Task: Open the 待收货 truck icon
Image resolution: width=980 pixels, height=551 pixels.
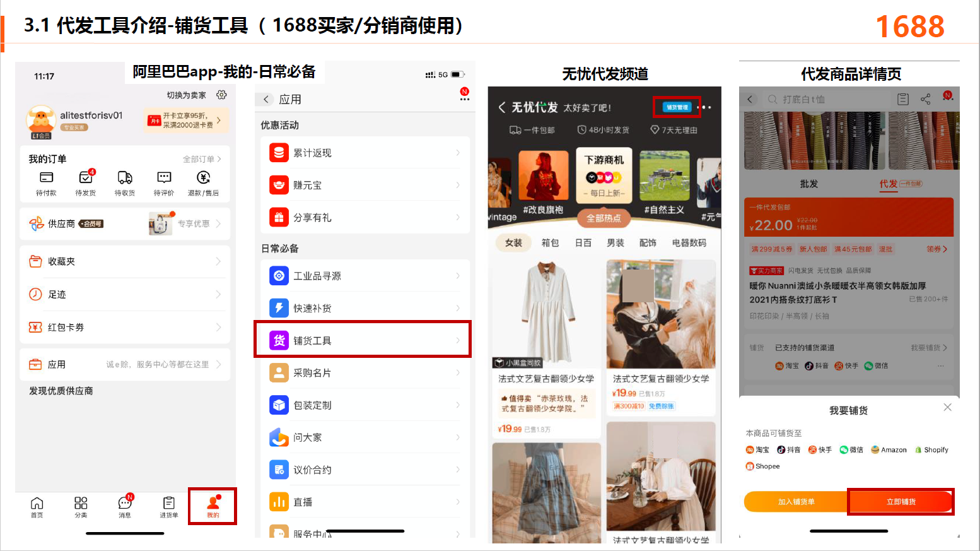Action: (125, 177)
